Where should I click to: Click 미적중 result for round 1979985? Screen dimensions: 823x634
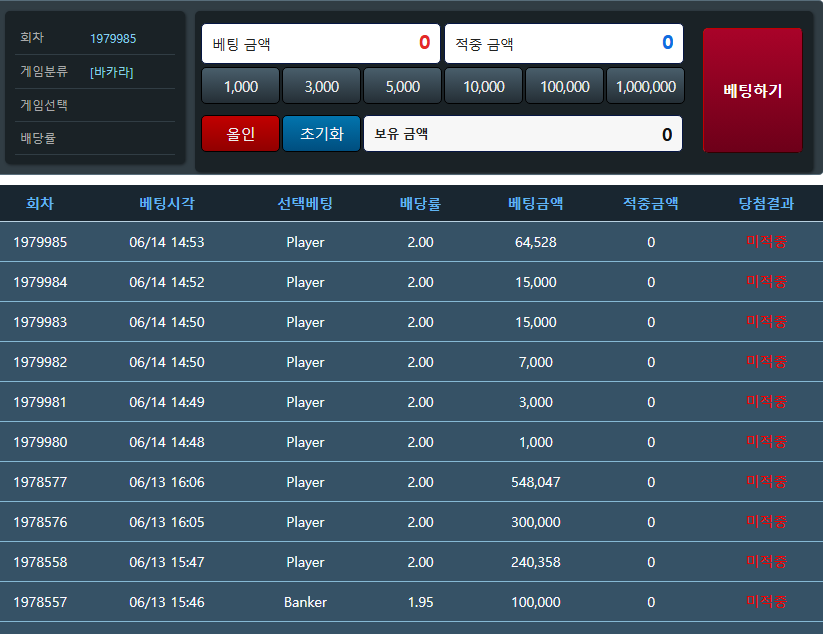pos(766,241)
